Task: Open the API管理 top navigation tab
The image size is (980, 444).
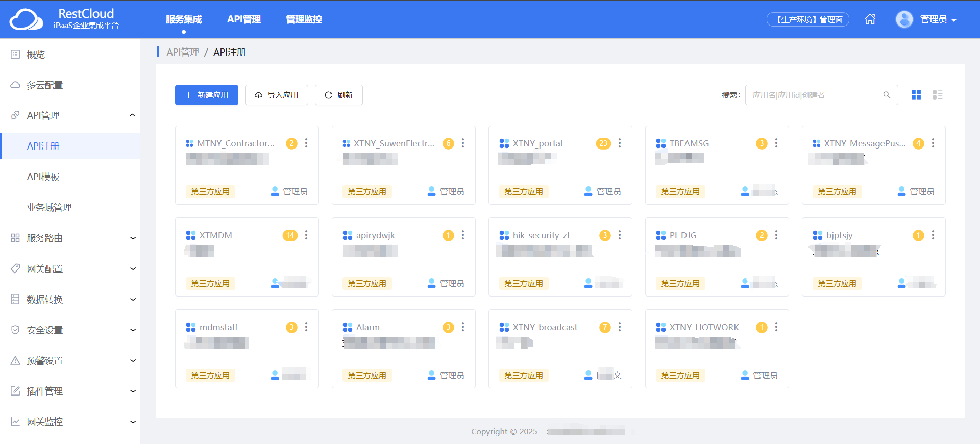Action: coord(243,19)
